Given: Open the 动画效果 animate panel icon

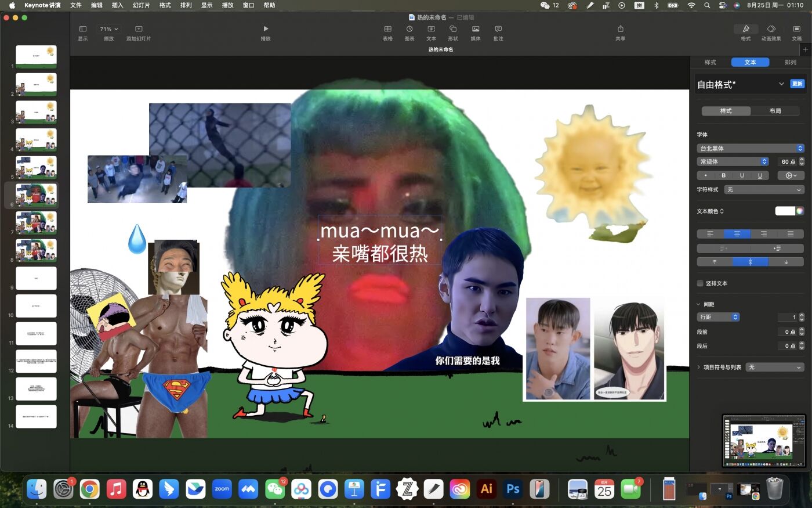Looking at the screenshot, I should [771, 29].
